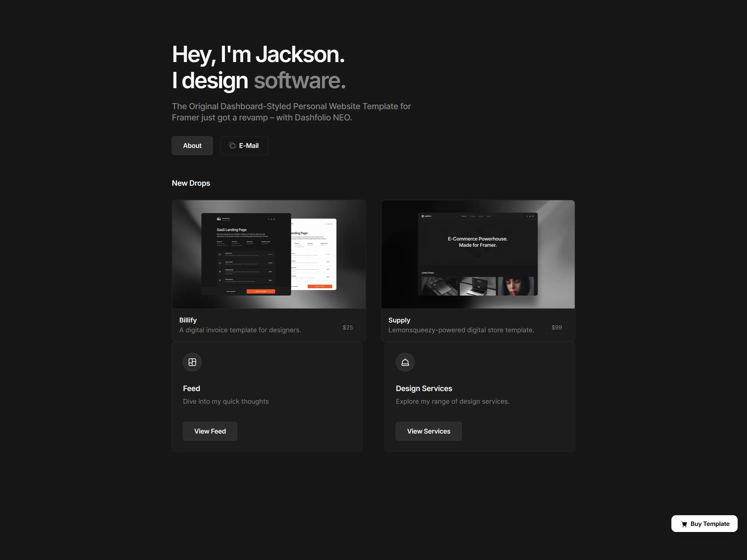Click the Feed card heading
This screenshot has height=560, width=747.
tap(191, 388)
